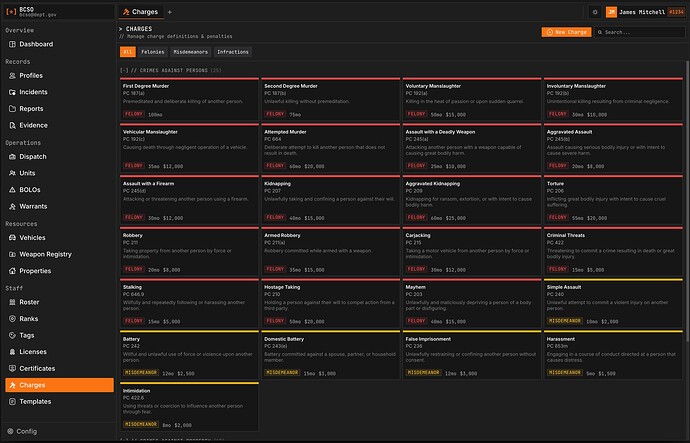Select the Carjacking charge

(472, 252)
